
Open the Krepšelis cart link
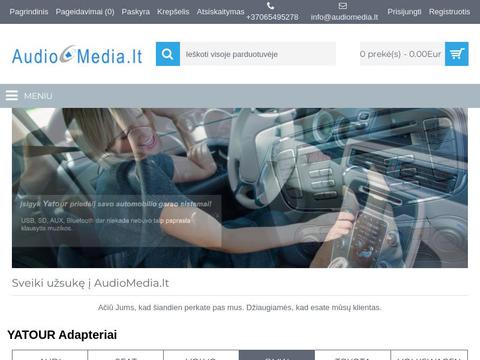[173, 12]
